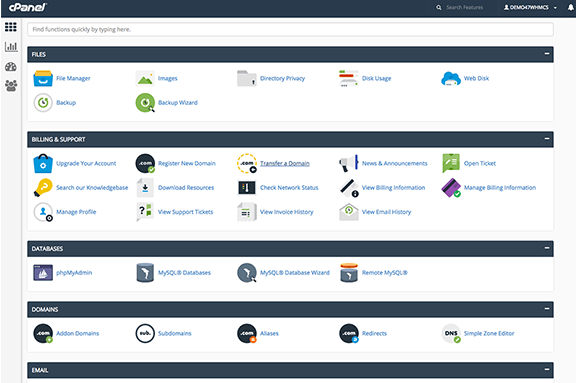
Task: Click the Transfer a Domain icon
Action: (247, 163)
